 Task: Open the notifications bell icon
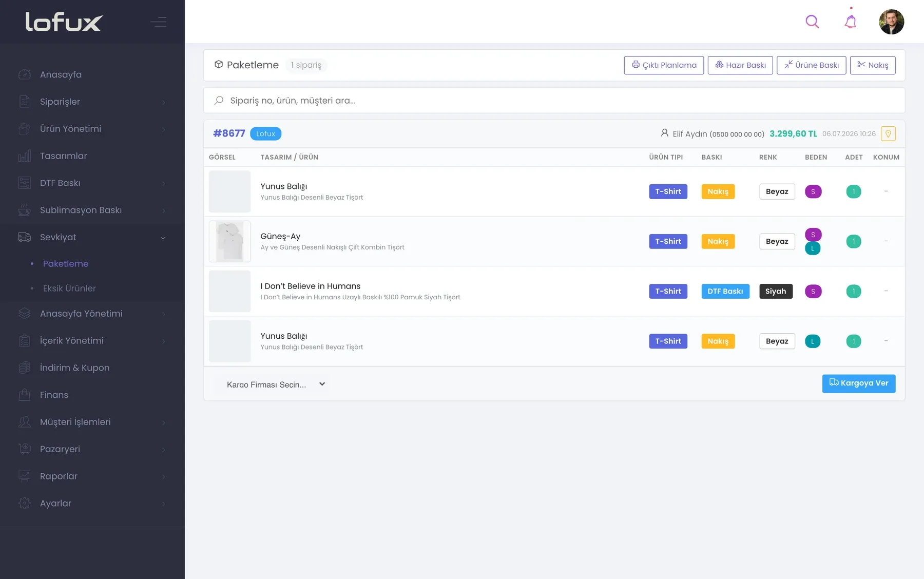pos(851,22)
